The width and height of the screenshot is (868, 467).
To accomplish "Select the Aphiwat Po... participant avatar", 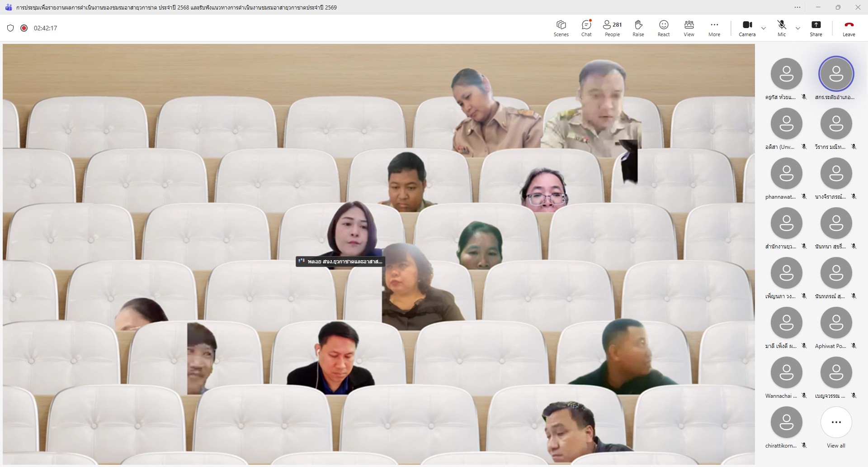I will [836, 323].
